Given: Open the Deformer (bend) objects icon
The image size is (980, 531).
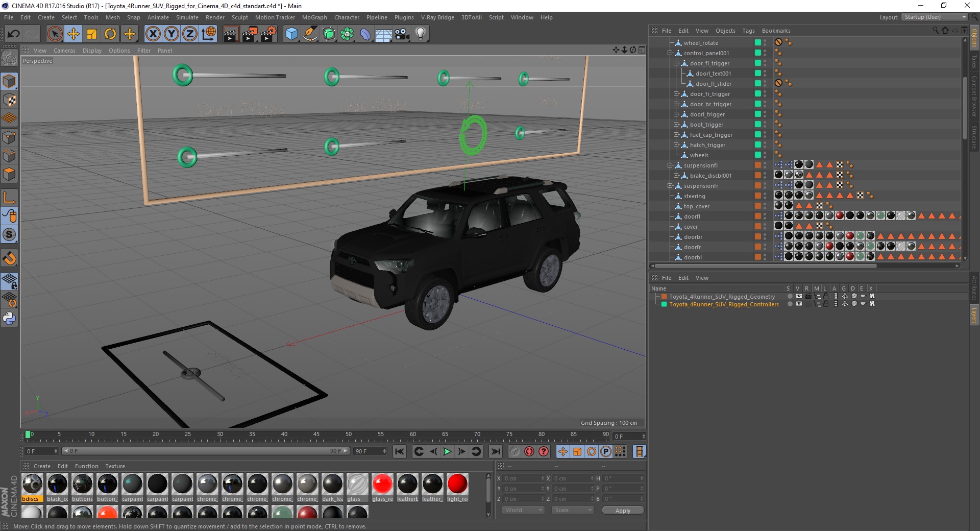Looking at the screenshot, I should (x=365, y=34).
